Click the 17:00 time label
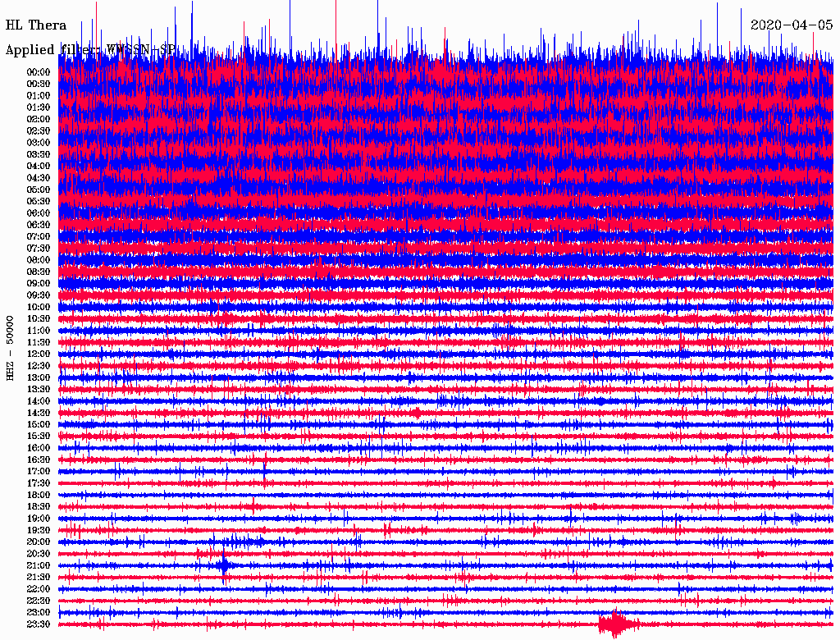Screen dimensions: 840x640 click(x=39, y=472)
